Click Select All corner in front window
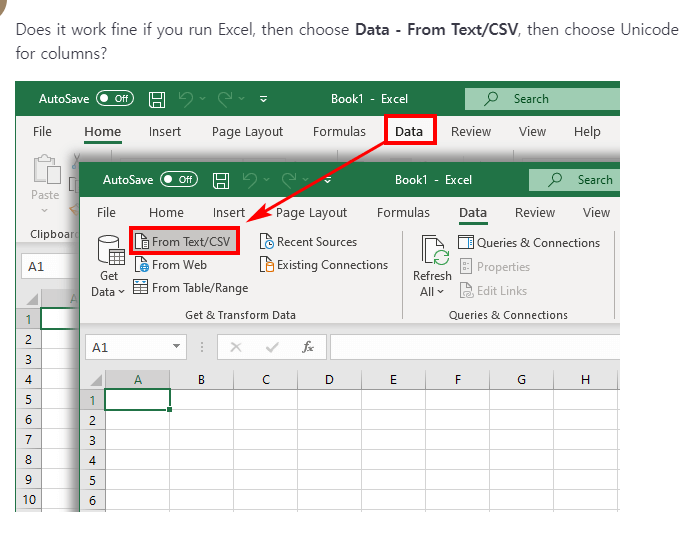This screenshot has height=541, width=698. 94,379
